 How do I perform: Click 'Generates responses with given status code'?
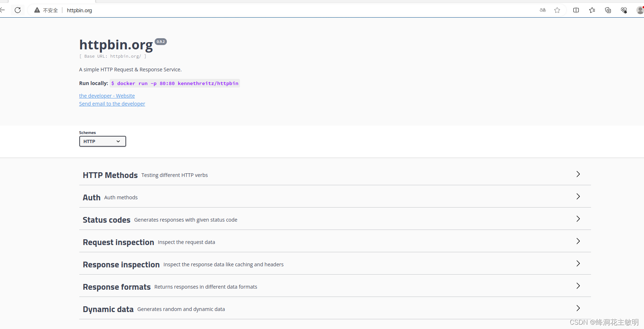pos(186,220)
